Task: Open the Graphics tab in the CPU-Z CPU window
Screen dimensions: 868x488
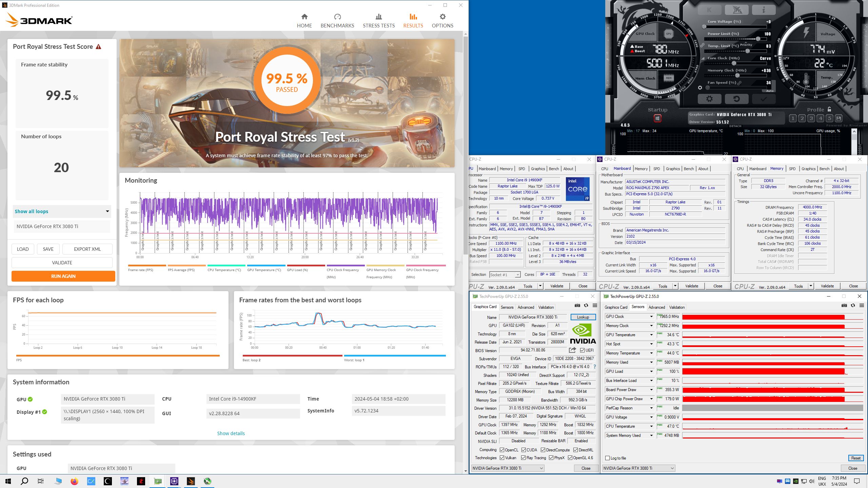Action: 538,169
